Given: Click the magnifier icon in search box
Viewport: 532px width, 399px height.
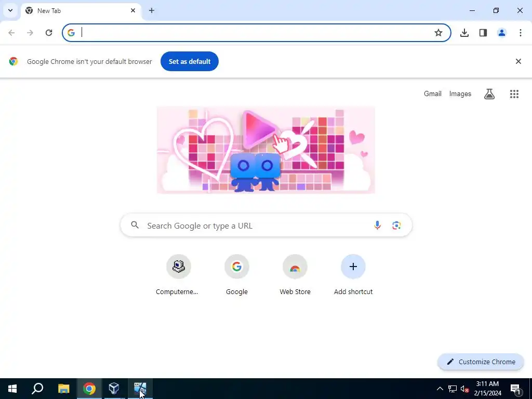Looking at the screenshot, I should pyautogui.click(x=135, y=225).
